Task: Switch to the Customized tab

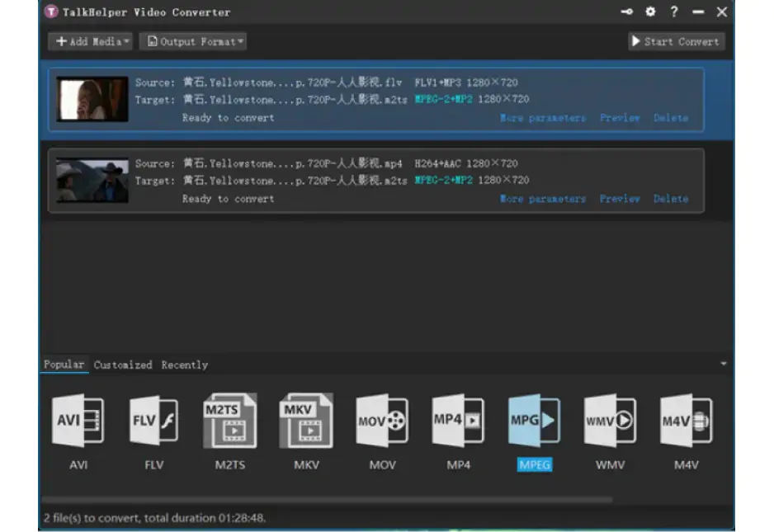Action: pos(123,365)
